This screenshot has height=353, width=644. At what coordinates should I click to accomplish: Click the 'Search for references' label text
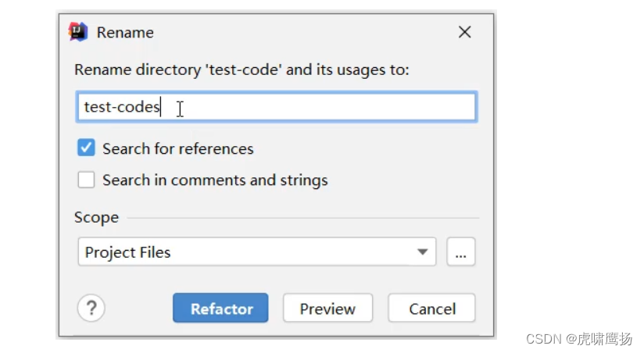[x=177, y=148]
